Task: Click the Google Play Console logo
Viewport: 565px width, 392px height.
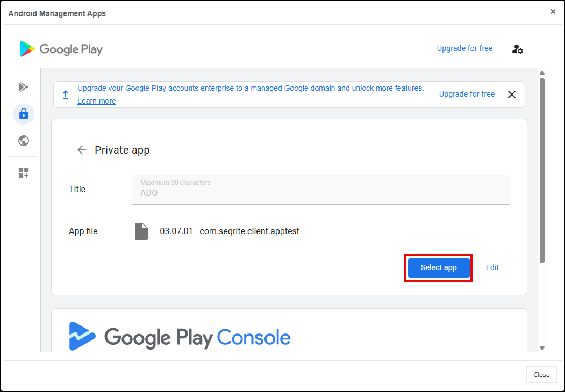Action: pyautogui.click(x=180, y=337)
